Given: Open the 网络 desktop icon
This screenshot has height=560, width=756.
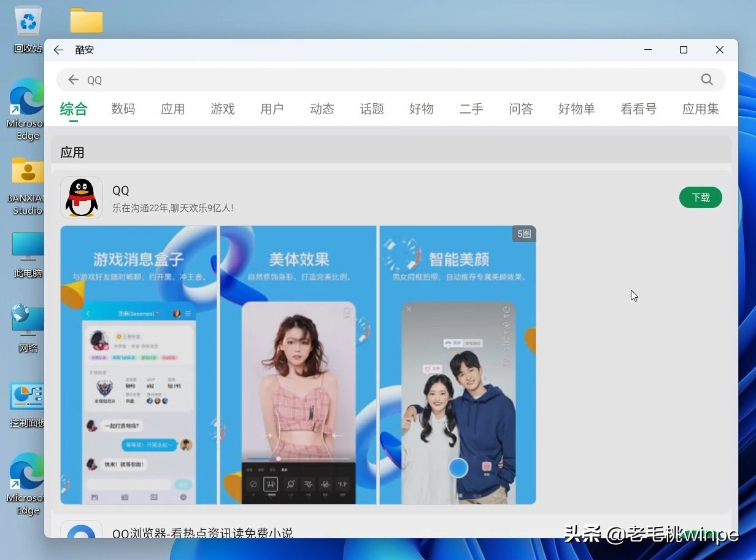Looking at the screenshot, I should click(x=28, y=329).
